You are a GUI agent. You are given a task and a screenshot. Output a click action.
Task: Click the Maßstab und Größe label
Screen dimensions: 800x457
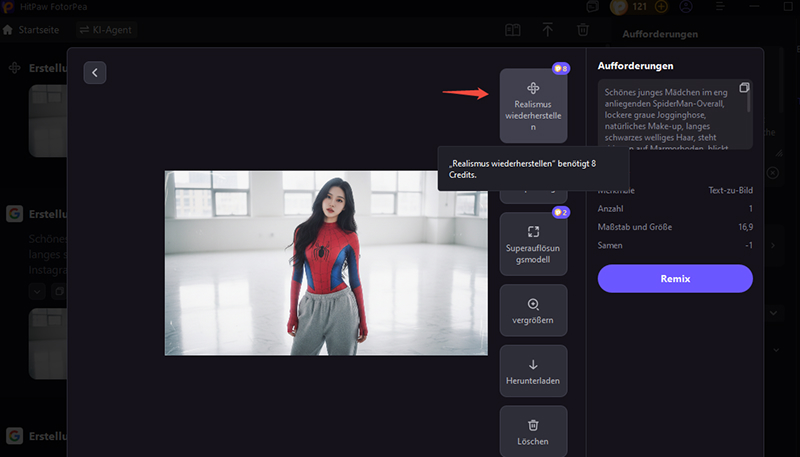coord(635,227)
